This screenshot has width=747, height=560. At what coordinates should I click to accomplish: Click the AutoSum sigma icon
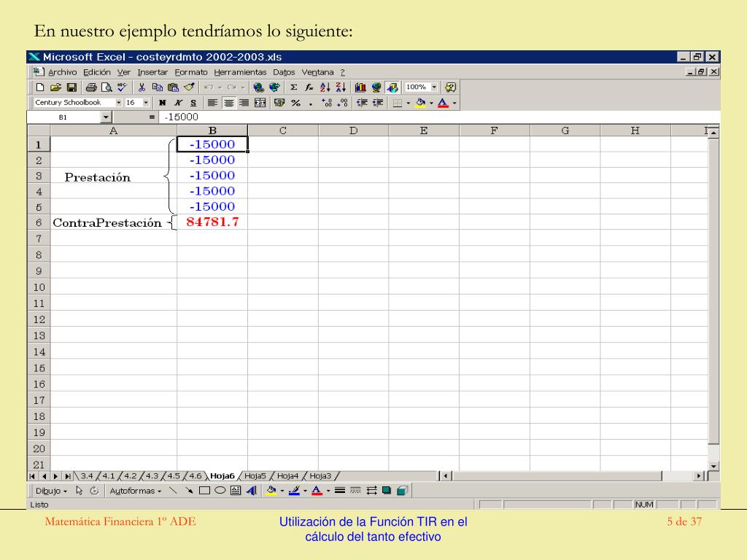(294, 87)
